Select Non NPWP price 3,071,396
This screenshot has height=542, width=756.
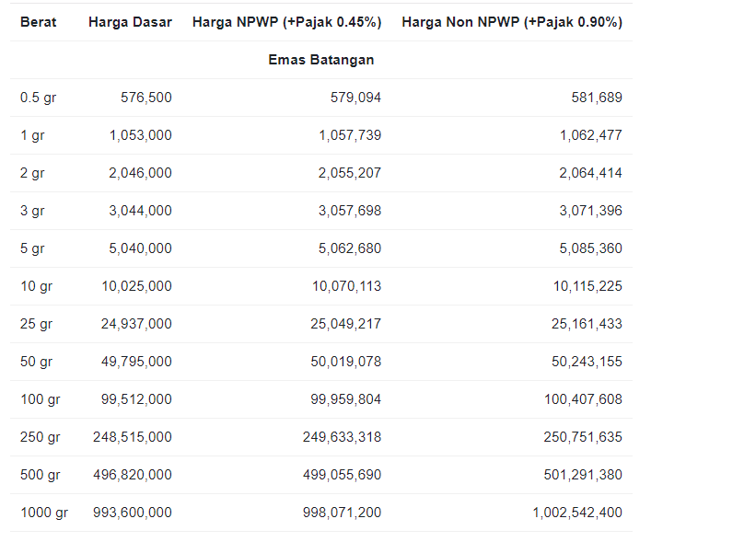coord(590,211)
